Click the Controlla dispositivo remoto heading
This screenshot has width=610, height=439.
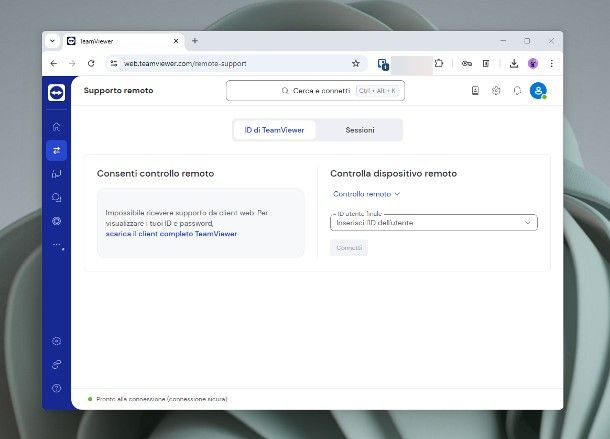click(393, 174)
